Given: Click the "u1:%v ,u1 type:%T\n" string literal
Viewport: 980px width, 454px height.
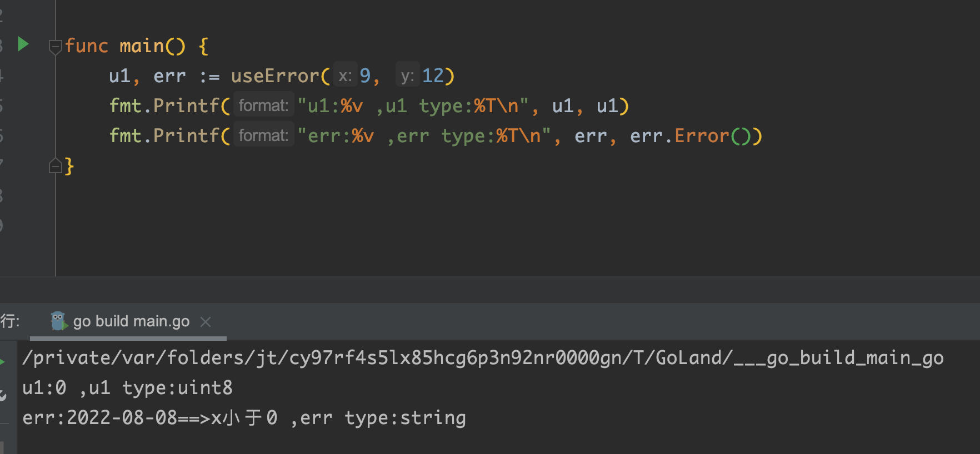Looking at the screenshot, I should 413,105.
